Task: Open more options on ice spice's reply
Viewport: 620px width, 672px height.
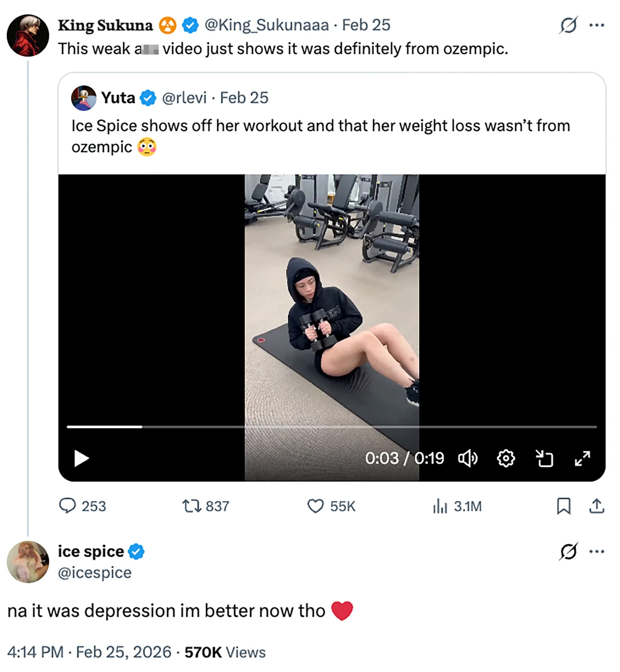Action: [596, 551]
